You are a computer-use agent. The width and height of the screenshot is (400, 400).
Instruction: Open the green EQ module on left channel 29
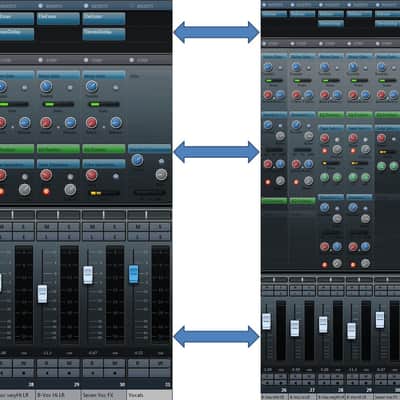coord(58,149)
